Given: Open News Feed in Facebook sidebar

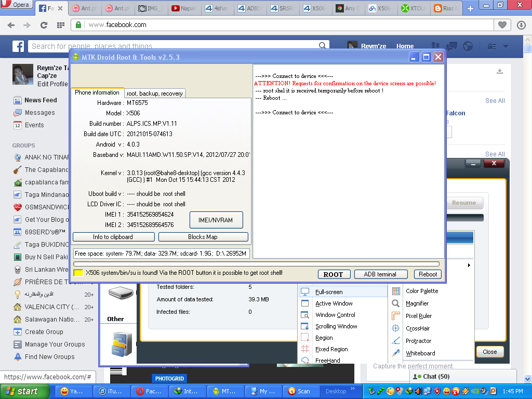Looking at the screenshot, I should (x=41, y=100).
